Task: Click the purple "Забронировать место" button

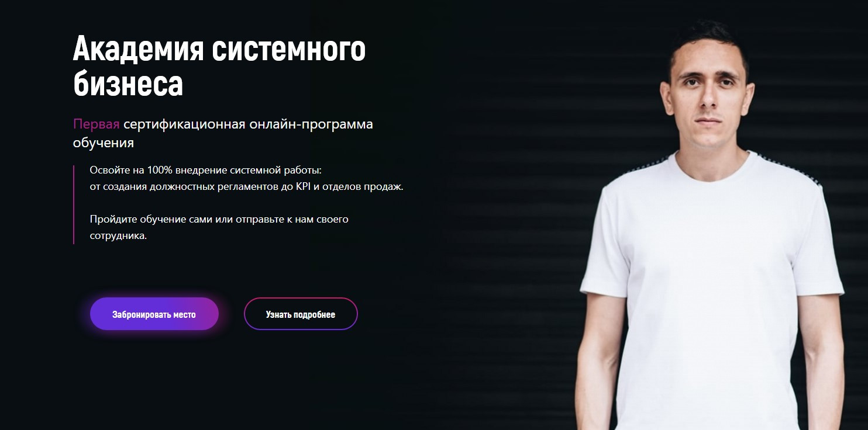Action: click(x=154, y=314)
